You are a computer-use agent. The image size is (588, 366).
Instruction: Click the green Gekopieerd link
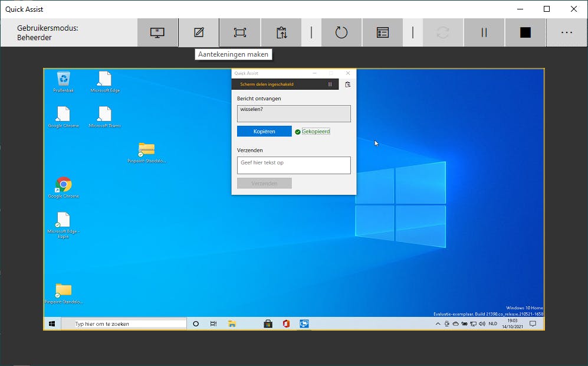pos(316,132)
